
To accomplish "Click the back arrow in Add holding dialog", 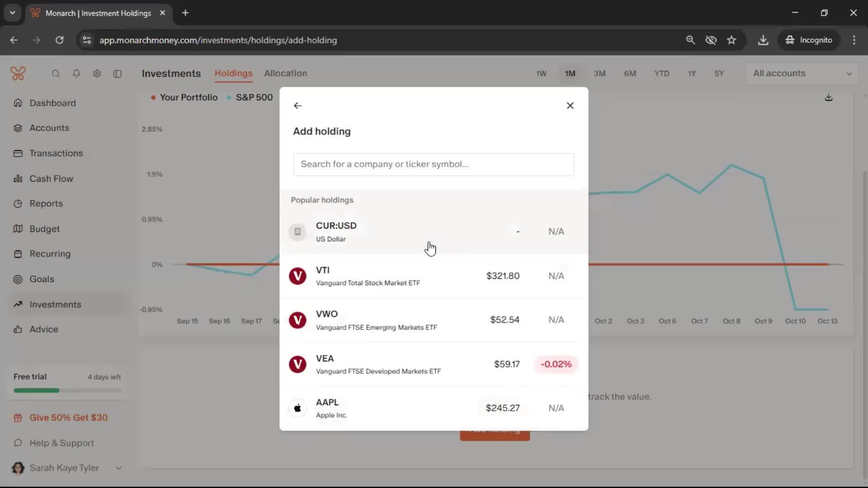I will point(297,105).
